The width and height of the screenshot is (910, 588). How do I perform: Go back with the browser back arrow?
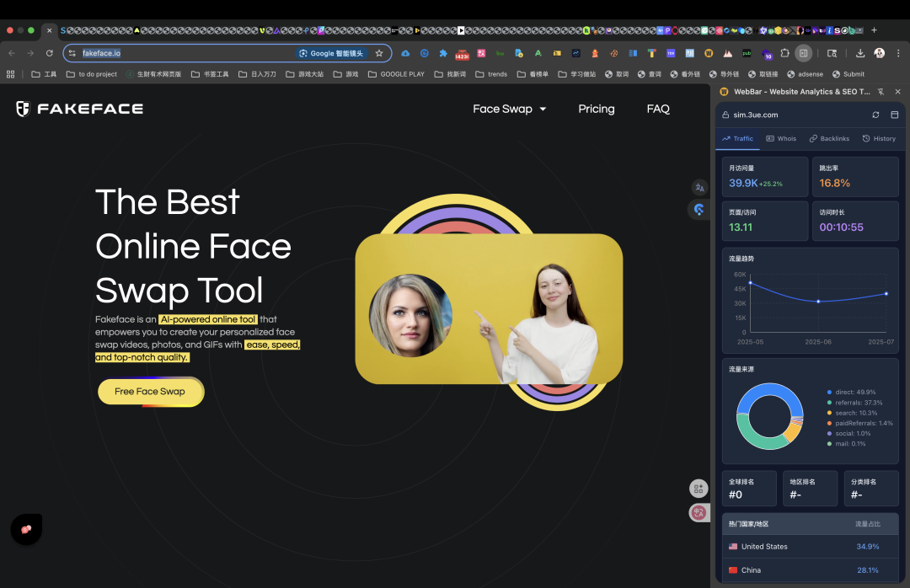pos(12,53)
